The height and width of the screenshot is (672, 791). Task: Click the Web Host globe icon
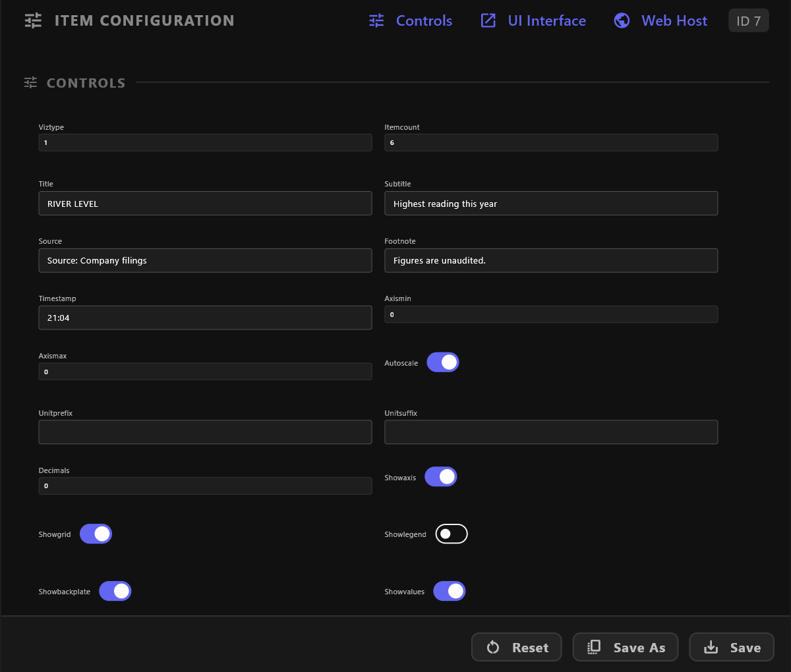(x=622, y=20)
